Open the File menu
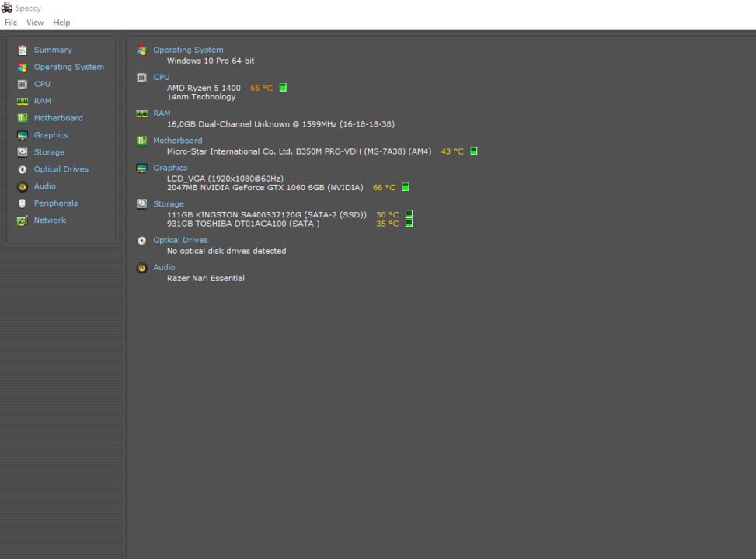 pyautogui.click(x=11, y=23)
